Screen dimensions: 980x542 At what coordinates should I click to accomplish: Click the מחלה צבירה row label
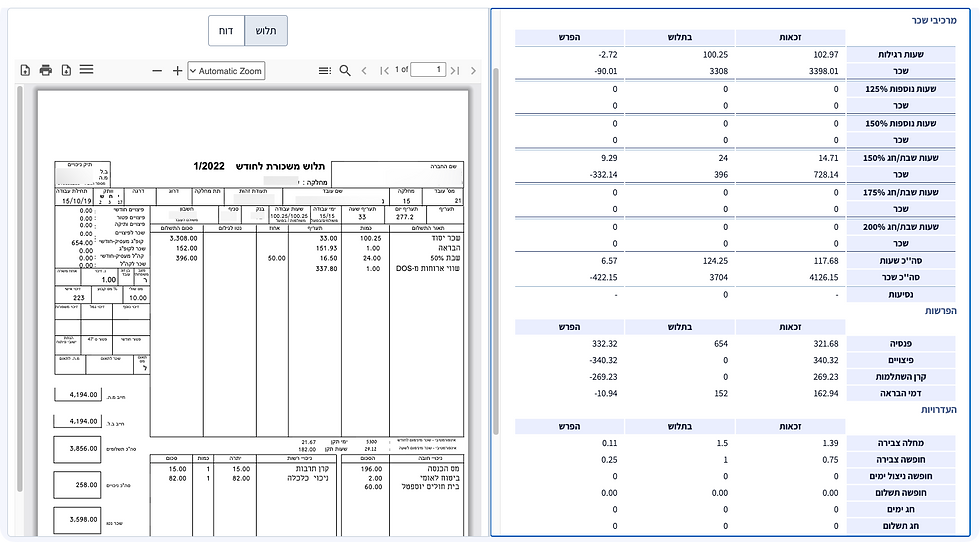[901, 443]
